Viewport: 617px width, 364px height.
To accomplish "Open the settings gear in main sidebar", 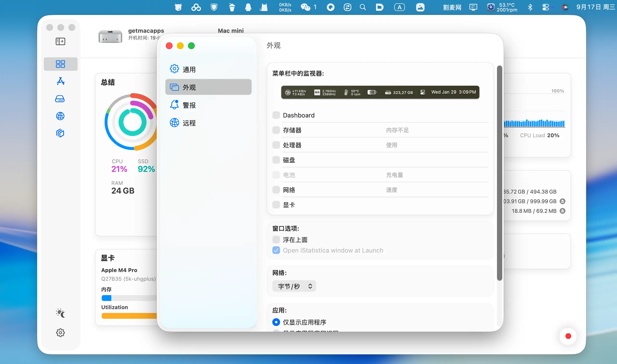I will tap(60, 333).
